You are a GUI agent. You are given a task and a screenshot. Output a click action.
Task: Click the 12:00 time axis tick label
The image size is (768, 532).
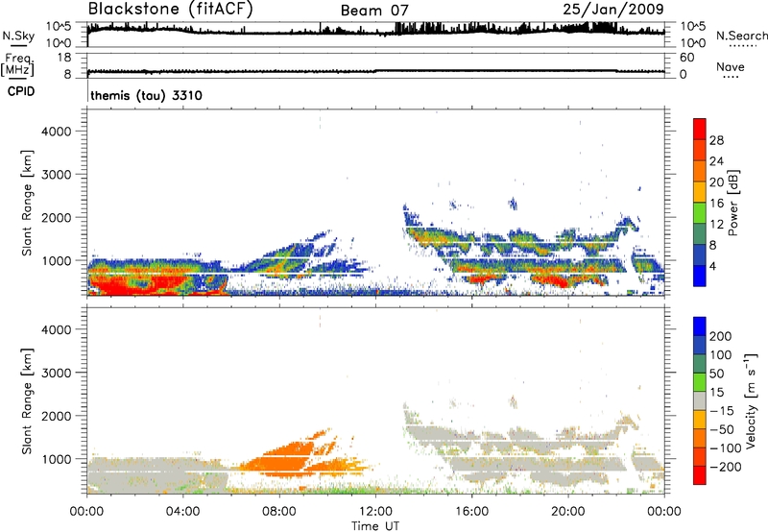click(375, 512)
